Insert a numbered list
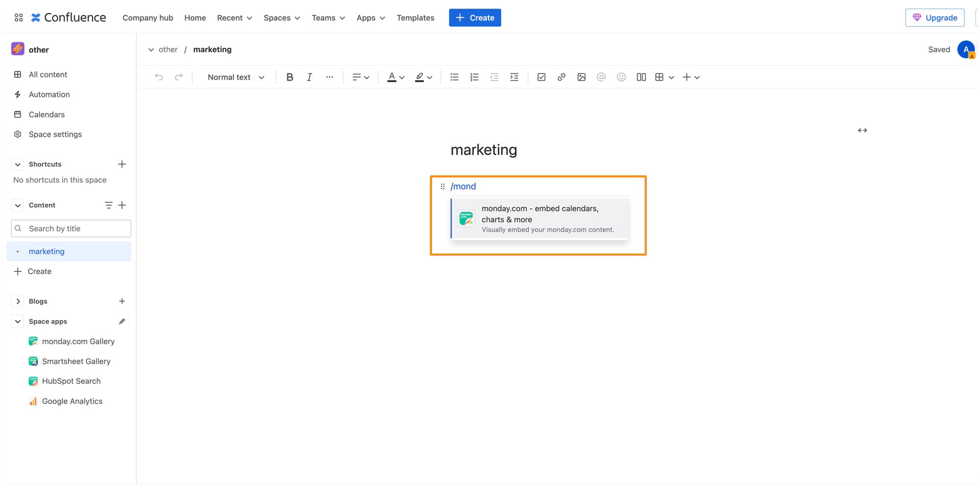980x487 pixels. pyautogui.click(x=474, y=77)
